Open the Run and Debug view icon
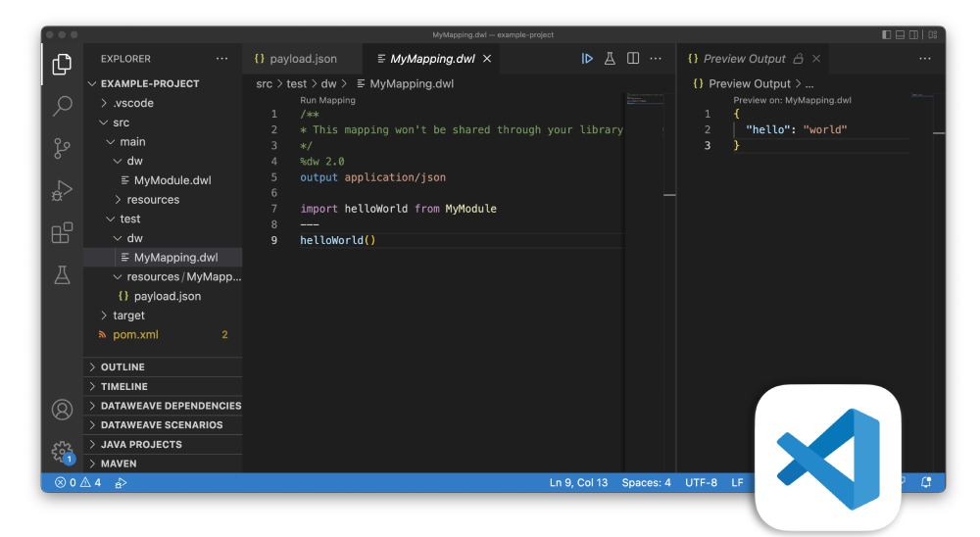980x537 pixels. [62, 191]
